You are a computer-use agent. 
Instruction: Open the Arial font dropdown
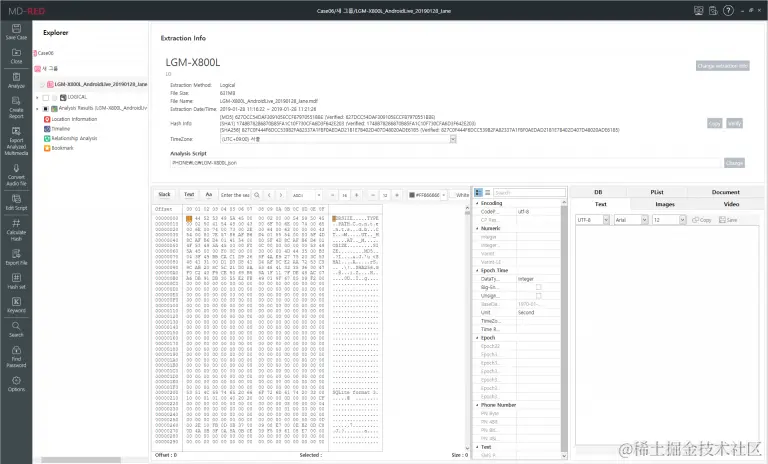click(645, 220)
